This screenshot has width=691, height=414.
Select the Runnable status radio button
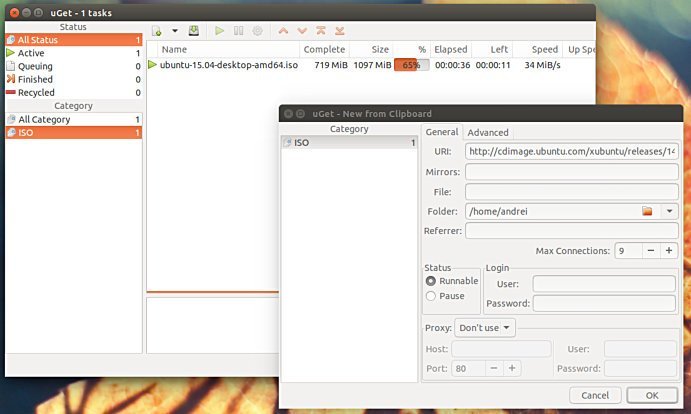(431, 281)
